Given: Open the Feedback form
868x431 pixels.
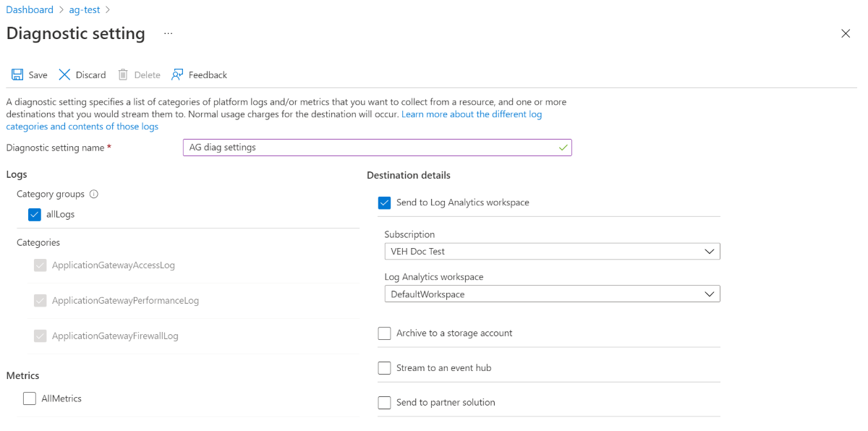Looking at the screenshot, I should click(199, 74).
